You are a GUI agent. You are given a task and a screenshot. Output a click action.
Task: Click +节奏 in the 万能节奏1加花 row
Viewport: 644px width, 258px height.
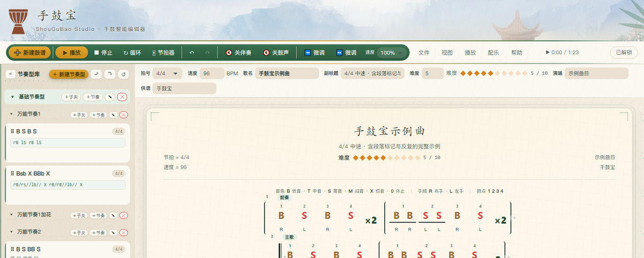point(98,216)
